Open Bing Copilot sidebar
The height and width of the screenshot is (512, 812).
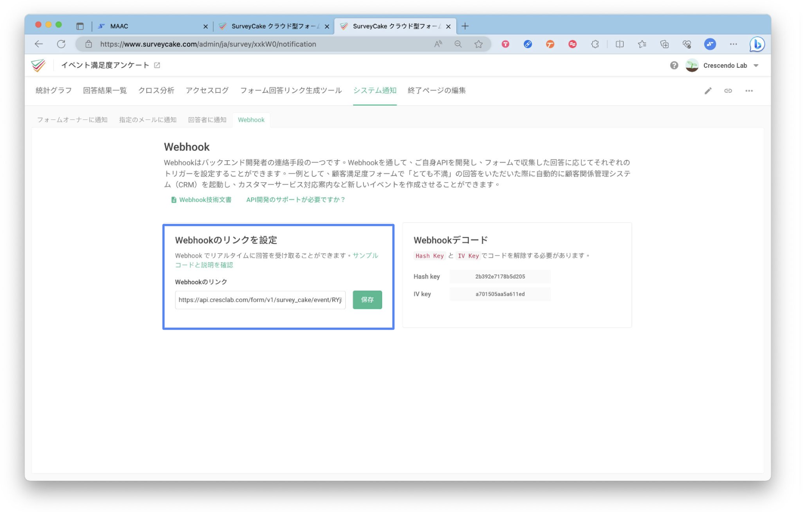point(757,44)
